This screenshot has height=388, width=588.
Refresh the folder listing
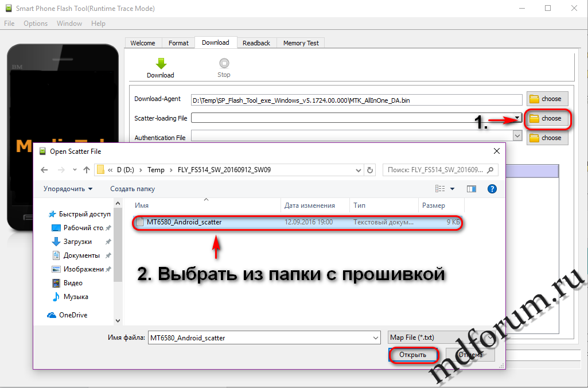point(370,170)
